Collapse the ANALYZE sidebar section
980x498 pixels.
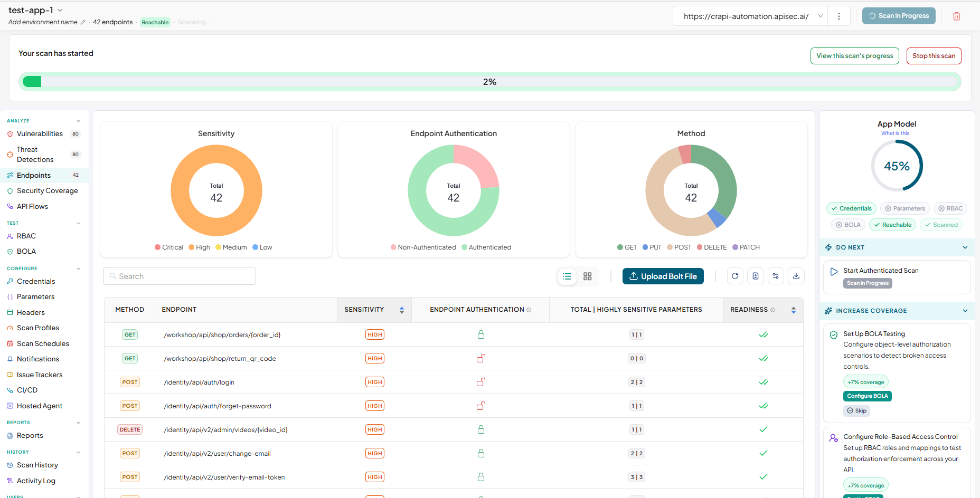[78, 121]
